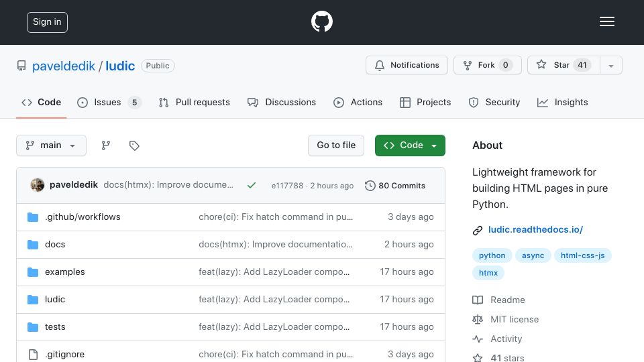Open the docs row commit message
Viewport: 644px width, 362px height.
(276, 244)
